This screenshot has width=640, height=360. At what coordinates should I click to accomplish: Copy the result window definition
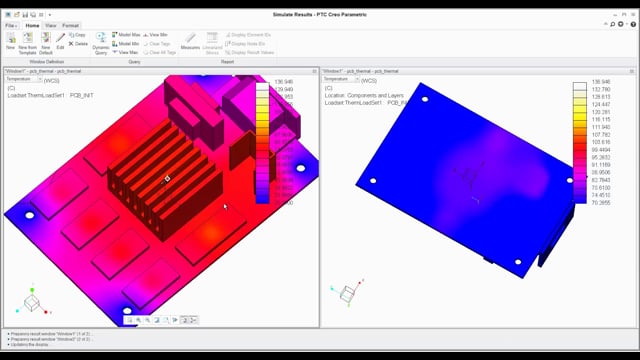point(77,35)
